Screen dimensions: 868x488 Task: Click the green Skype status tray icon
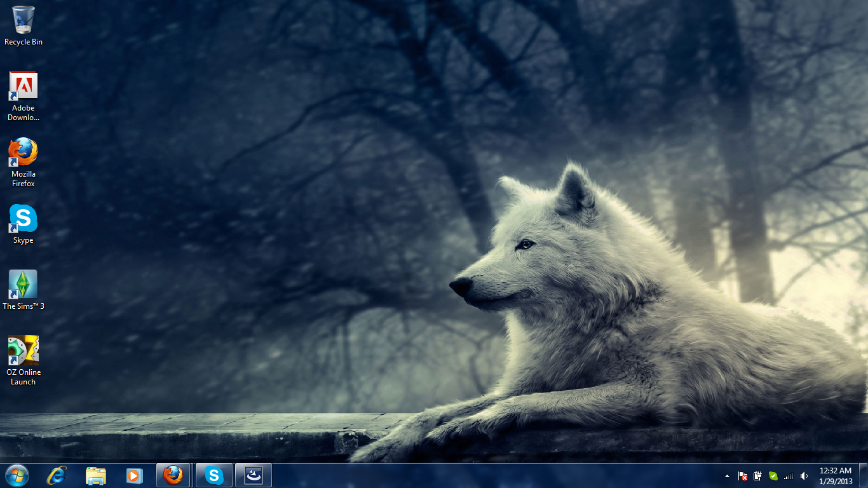[x=773, y=476]
